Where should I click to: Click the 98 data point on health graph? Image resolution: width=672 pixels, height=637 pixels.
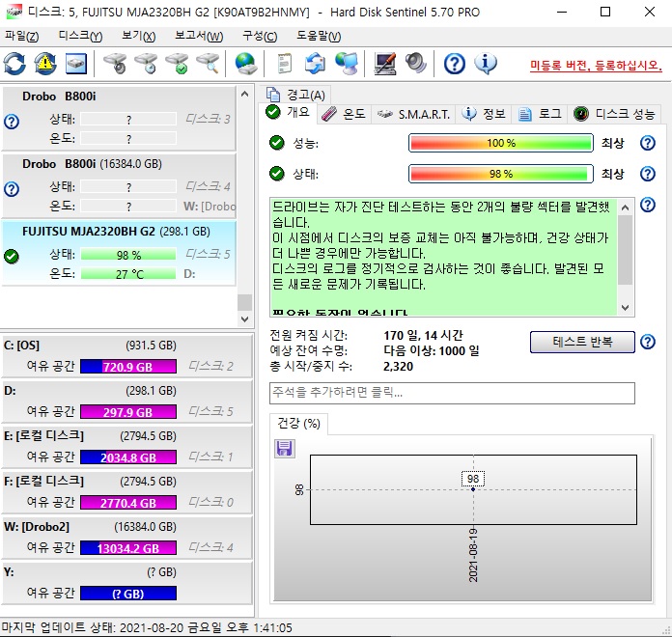[473, 489]
